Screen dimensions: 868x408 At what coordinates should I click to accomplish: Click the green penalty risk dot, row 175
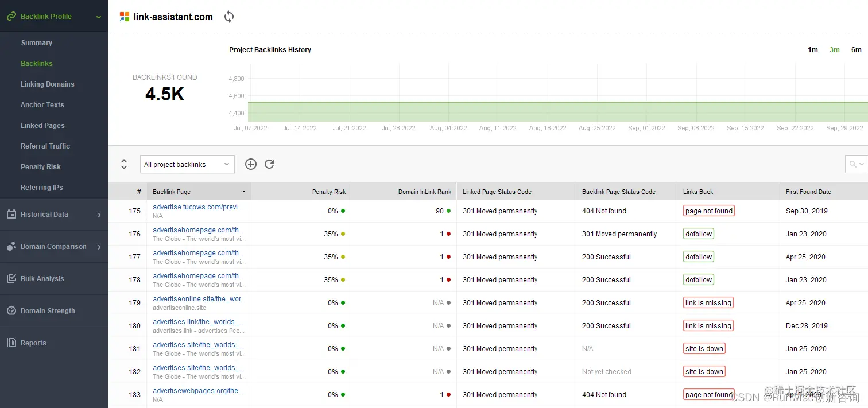tap(343, 211)
